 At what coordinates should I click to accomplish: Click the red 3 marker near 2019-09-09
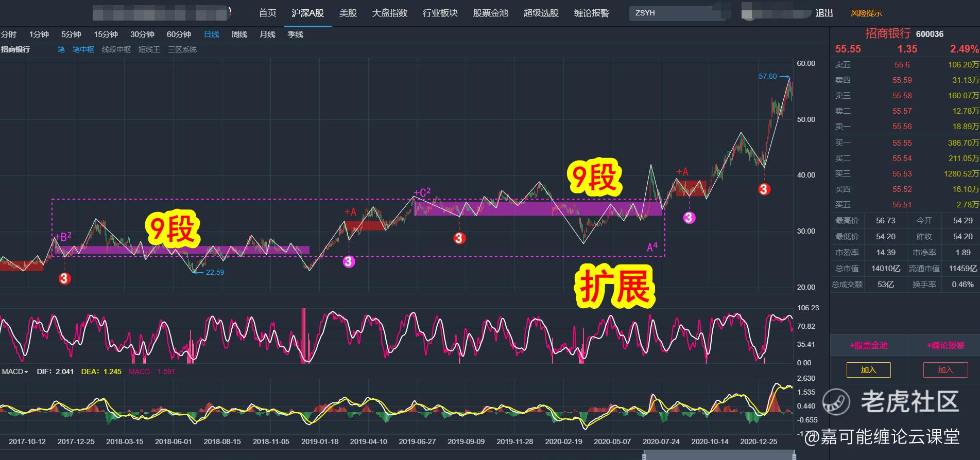pos(459,238)
